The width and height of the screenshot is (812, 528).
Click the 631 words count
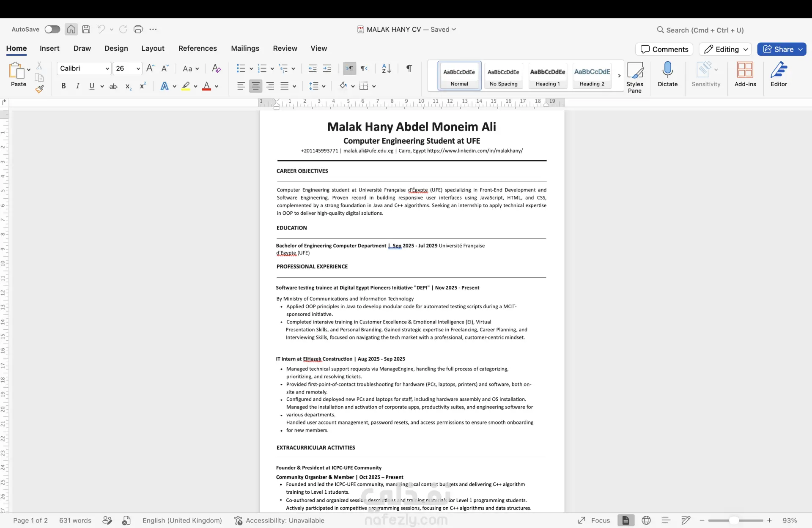coord(75,520)
